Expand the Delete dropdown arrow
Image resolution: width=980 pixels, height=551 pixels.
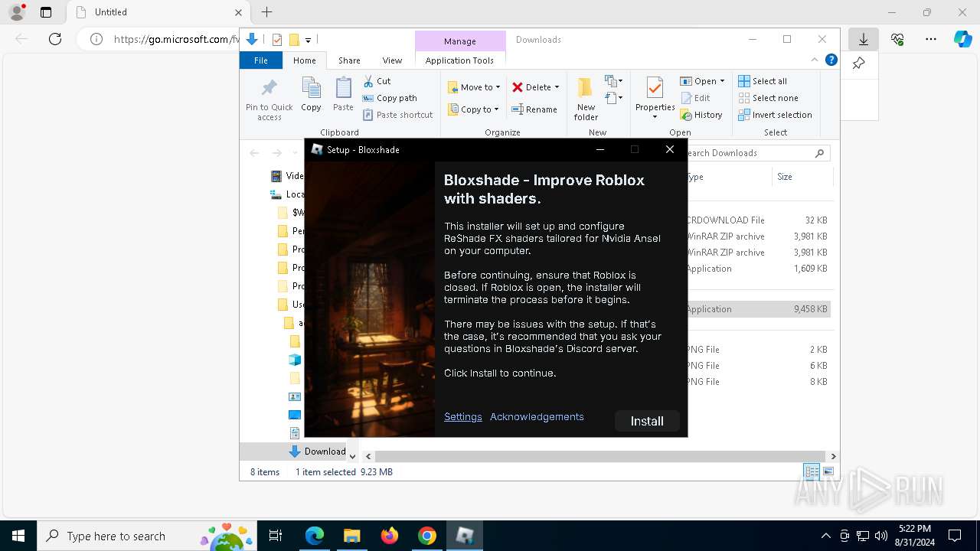pos(557,87)
